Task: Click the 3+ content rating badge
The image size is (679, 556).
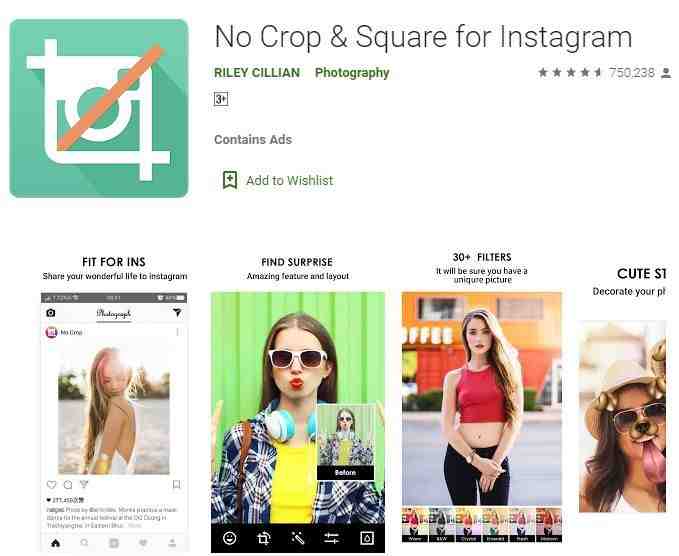Action: pos(221,99)
